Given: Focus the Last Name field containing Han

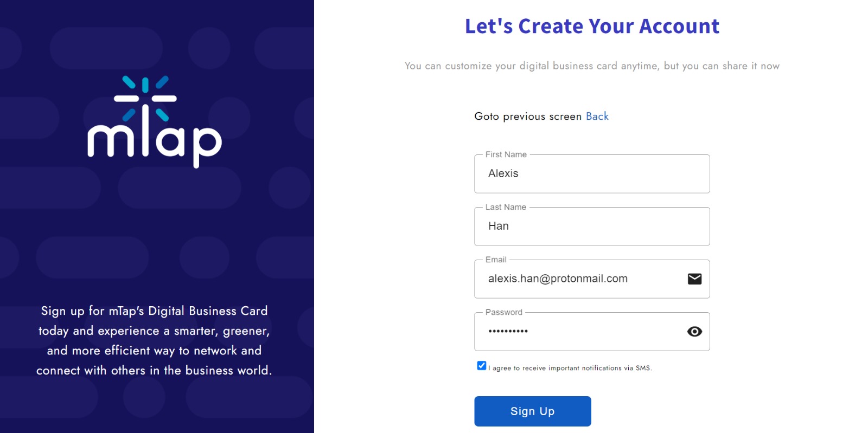Looking at the screenshot, I should point(592,226).
